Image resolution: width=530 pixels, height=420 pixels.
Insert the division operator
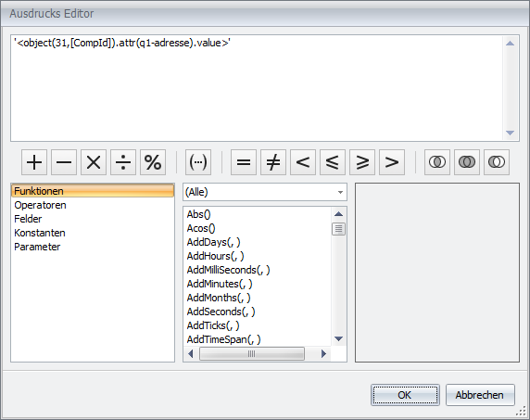123,162
